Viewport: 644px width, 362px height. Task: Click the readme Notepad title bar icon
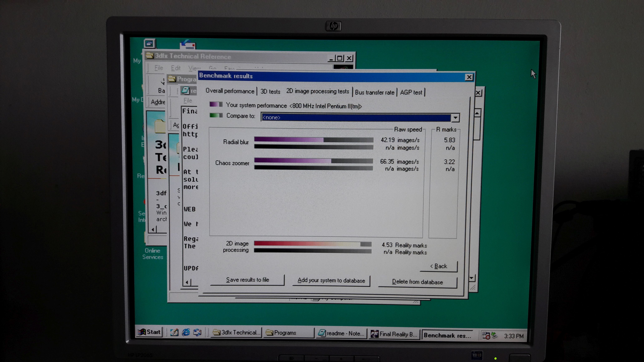click(x=185, y=90)
